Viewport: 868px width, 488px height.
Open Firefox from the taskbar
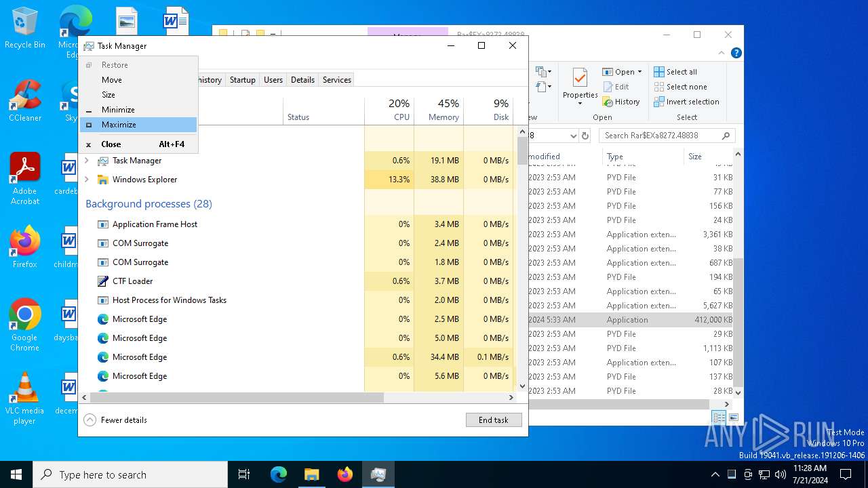(x=345, y=474)
